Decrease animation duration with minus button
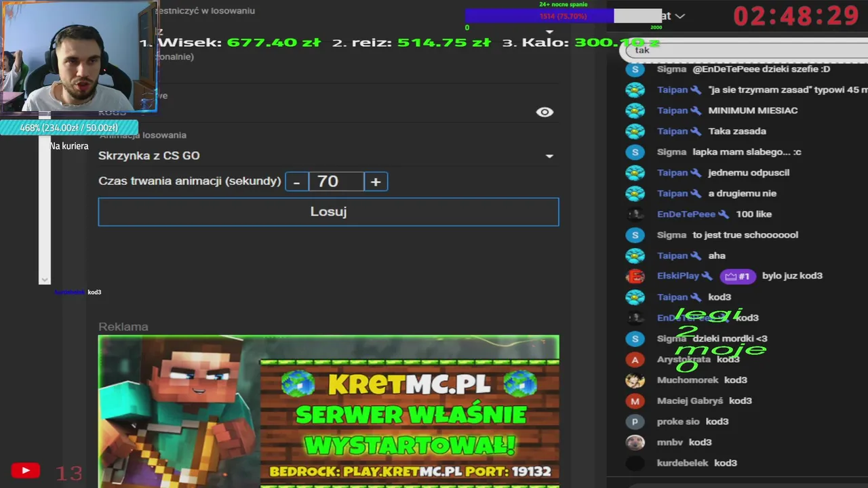Screen dimensions: 868x488 (296, 182)
